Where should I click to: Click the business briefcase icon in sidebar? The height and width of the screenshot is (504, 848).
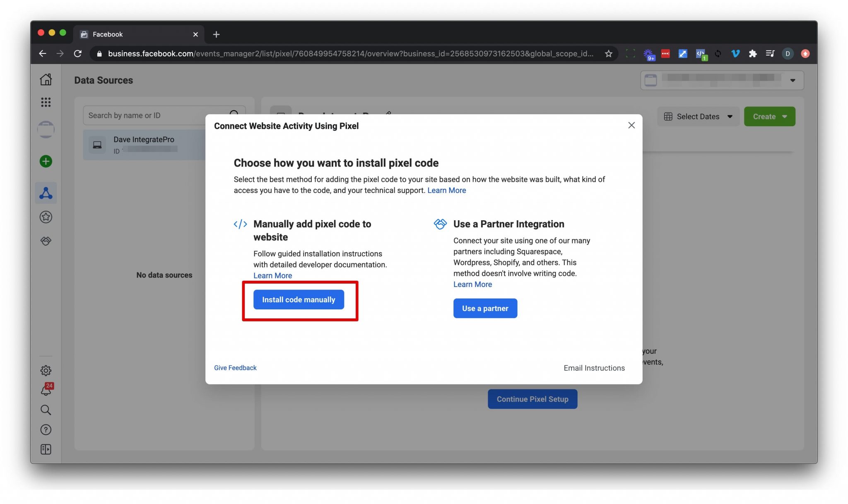pyautogui.click(x=46, y=129)
